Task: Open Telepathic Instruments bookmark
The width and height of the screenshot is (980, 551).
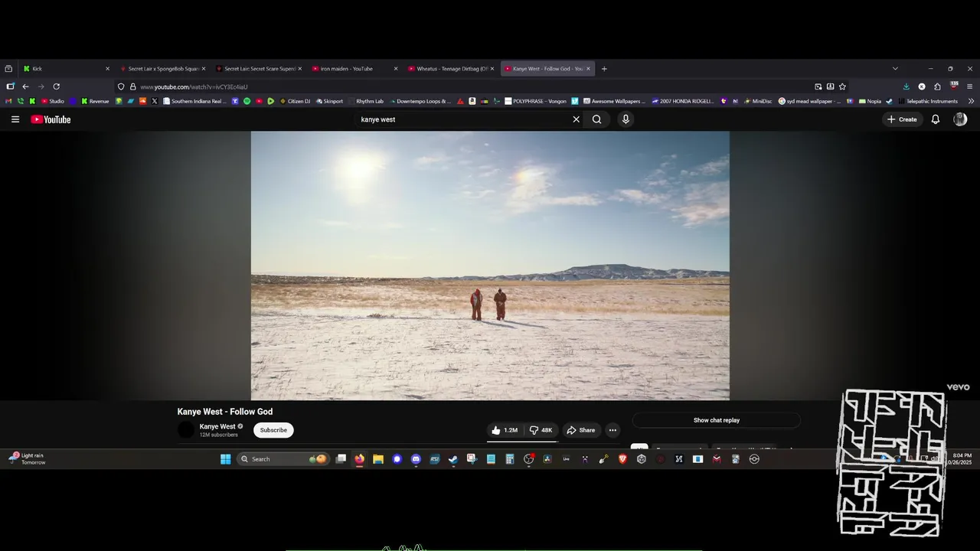Action: click(x=928, y=101)
